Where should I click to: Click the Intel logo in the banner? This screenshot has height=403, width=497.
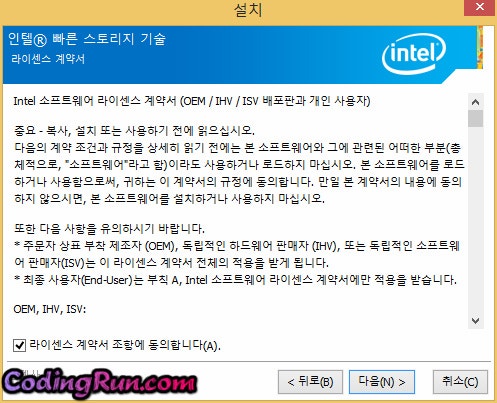414,53
